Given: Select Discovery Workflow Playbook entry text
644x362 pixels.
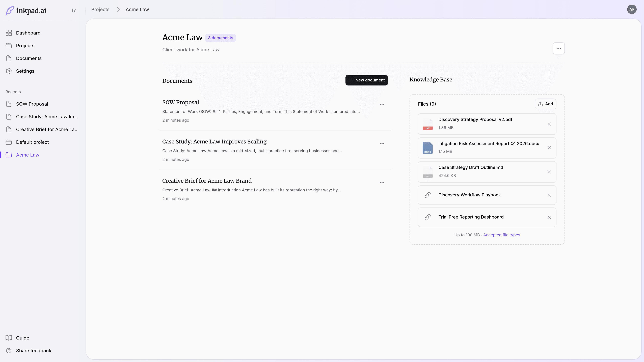Looking at the screenshot, I should coord(470,195).
